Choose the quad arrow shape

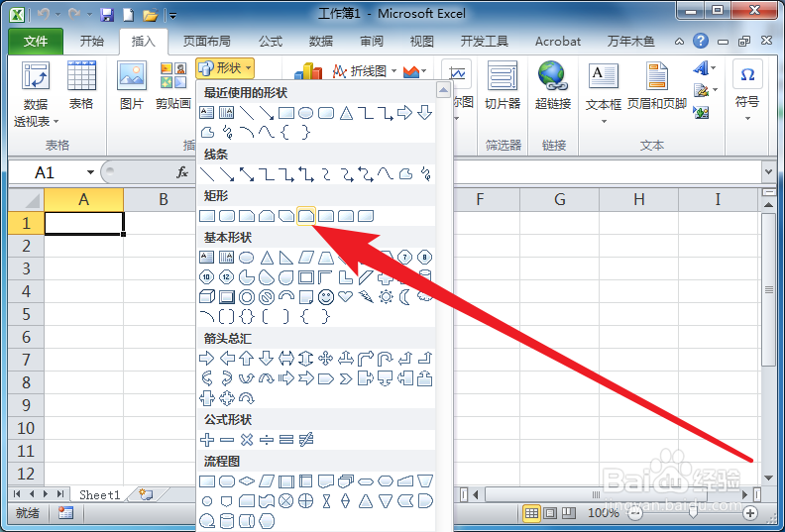(326, 358)
